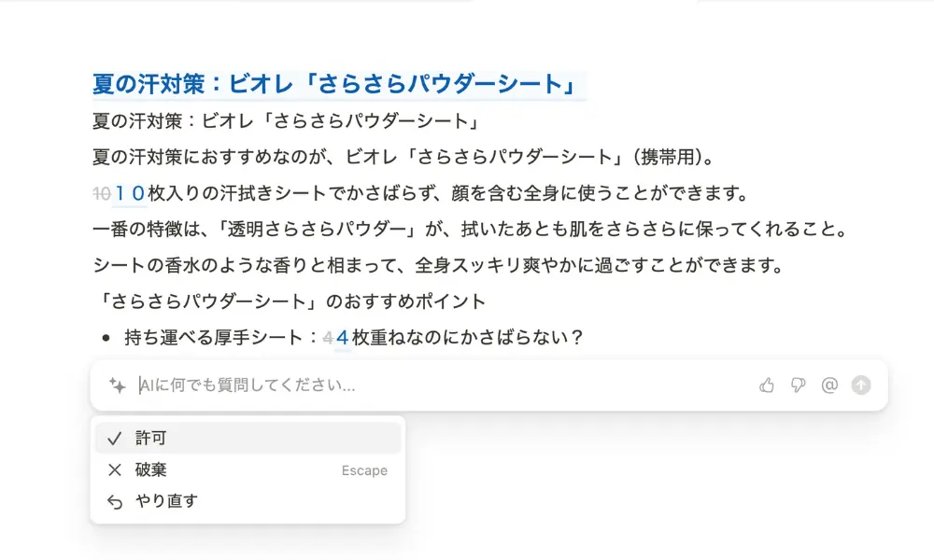Select the 破棄 menu option
Viewport: 934px width, 560px height.
tap(248, 469)
